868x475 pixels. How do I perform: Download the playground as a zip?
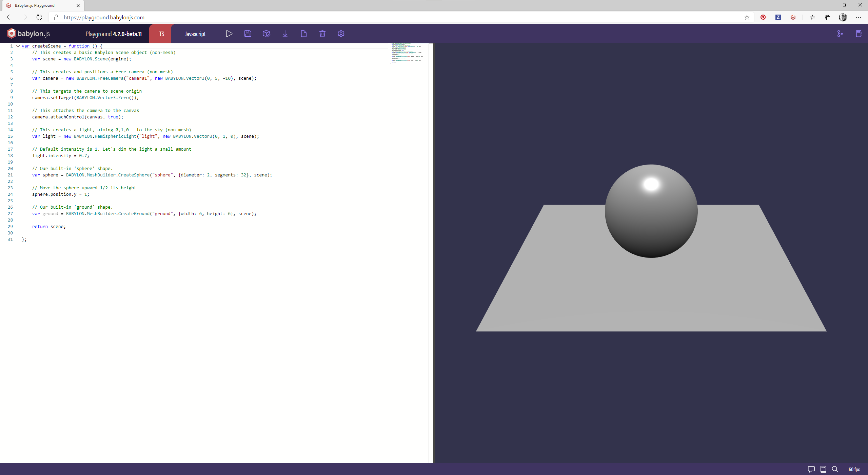285,34
